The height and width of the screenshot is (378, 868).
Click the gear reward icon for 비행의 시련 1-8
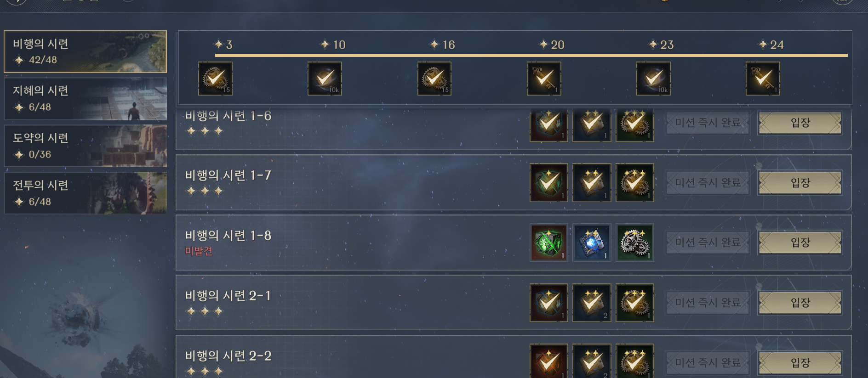pos(634,243)
